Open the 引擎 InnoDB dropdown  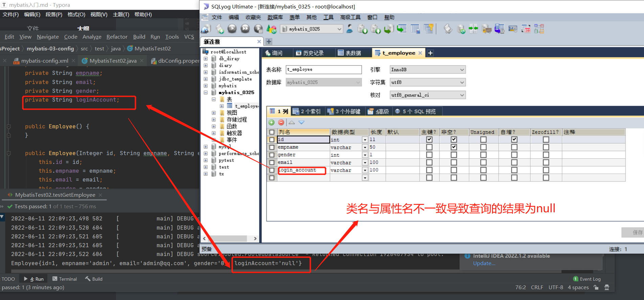click(x=428, y=69)
